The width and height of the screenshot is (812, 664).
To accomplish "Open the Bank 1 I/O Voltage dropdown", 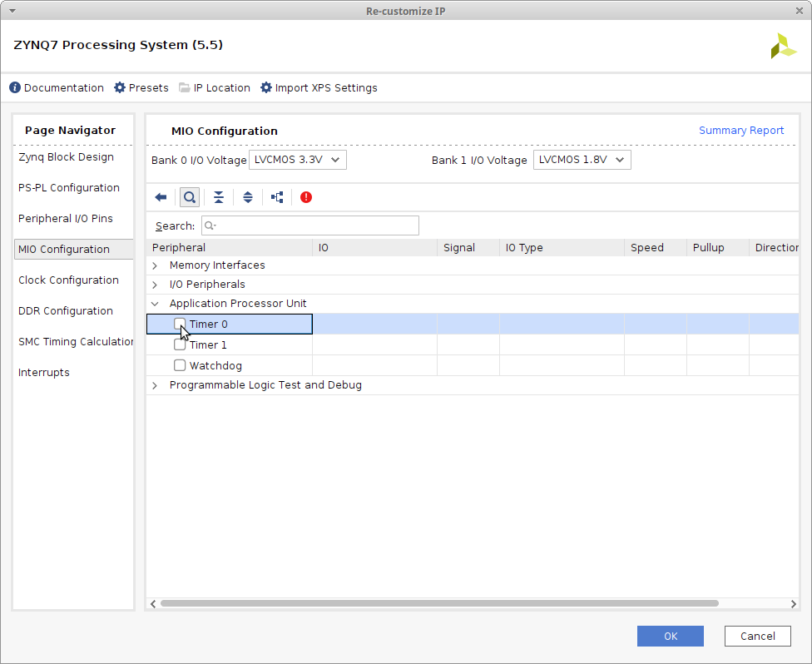I will point(582,160).
